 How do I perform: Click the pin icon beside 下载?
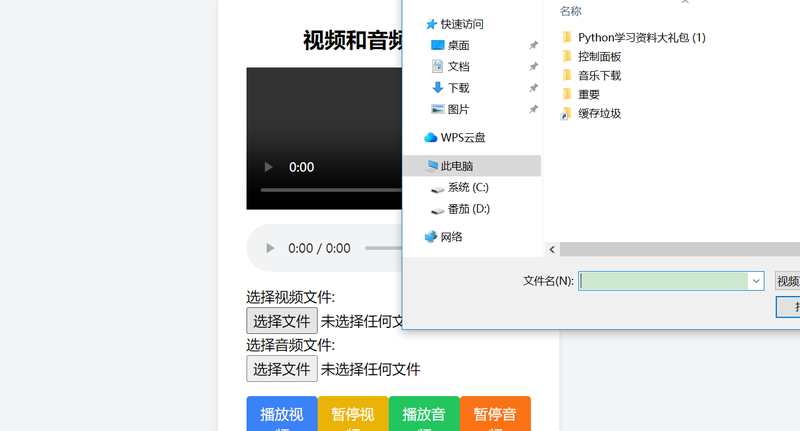point(533,88)
